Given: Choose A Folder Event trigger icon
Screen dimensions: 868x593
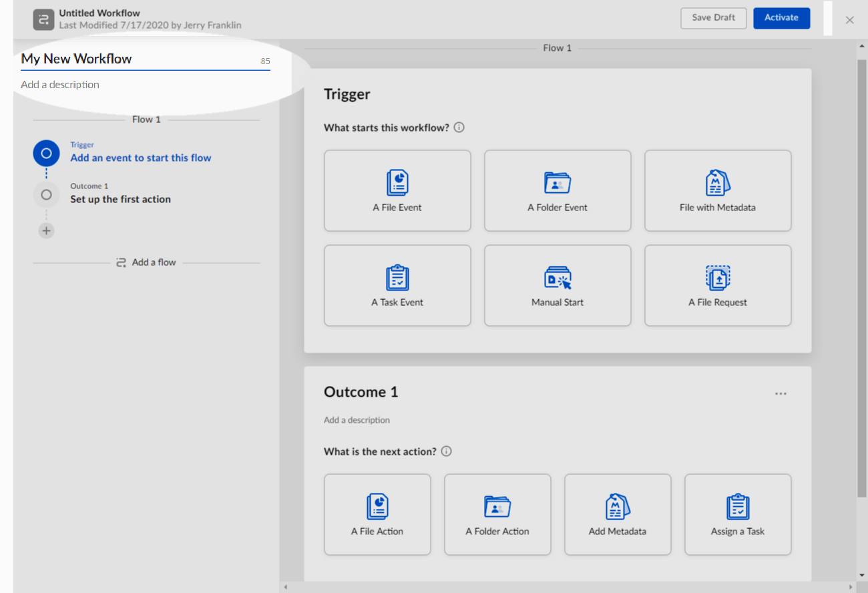Looking at the screenshot, I should point(558,182).
